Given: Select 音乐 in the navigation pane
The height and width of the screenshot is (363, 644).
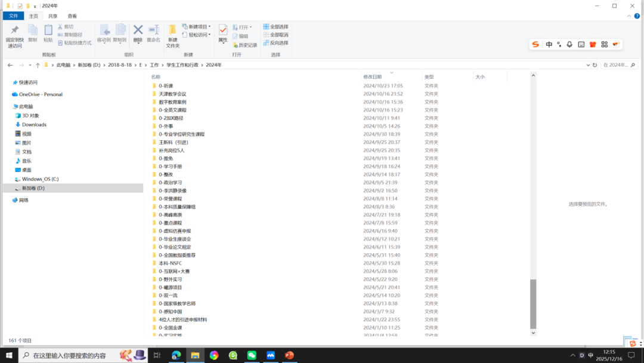Looking at the screenshot, I should pyautogui.click(x=27, y=161).
